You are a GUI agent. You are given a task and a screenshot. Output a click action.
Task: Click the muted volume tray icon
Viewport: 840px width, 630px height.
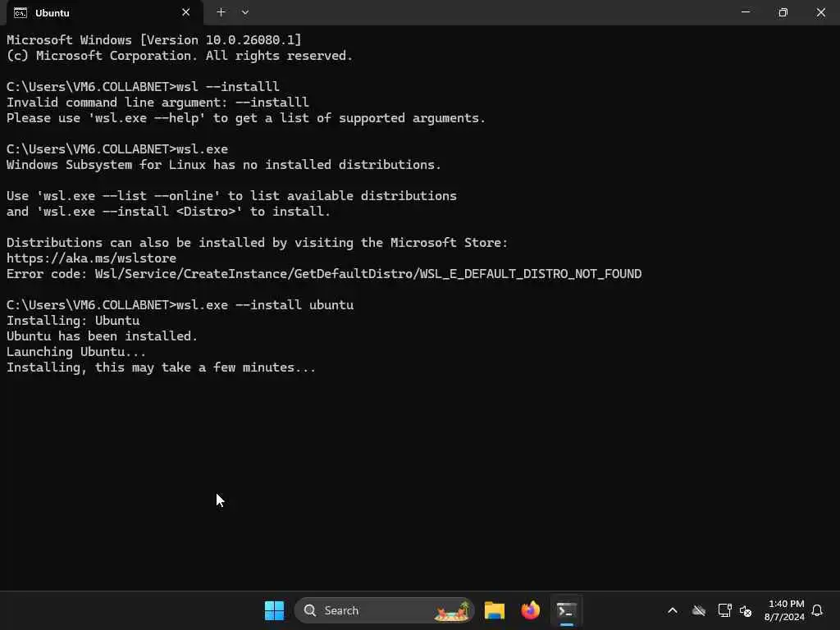point(746,610)
